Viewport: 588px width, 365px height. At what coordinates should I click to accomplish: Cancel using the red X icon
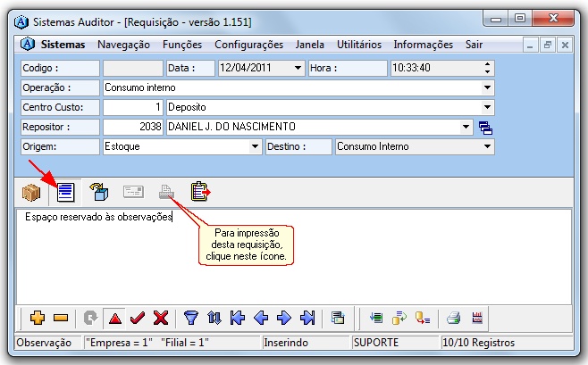coord(161,317)
